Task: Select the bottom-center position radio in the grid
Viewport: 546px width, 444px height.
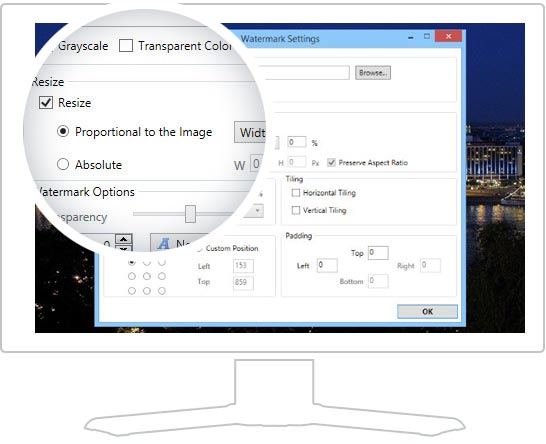Action: click(147, 291)
